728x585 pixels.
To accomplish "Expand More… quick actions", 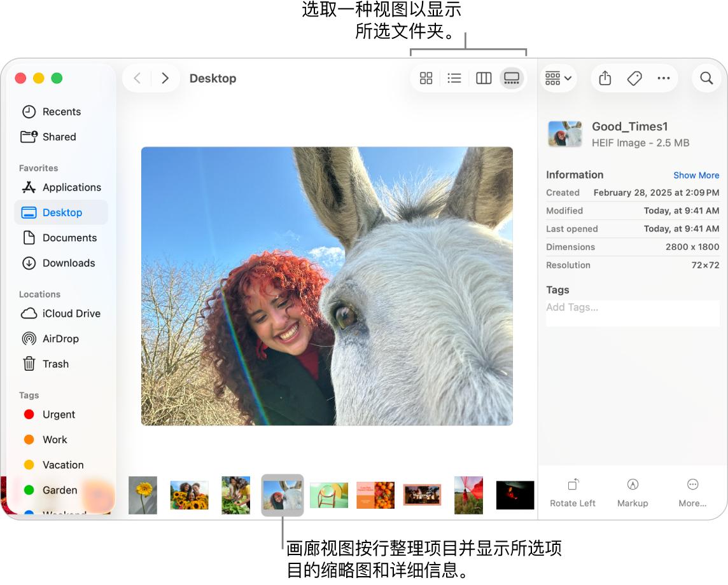I will (692, 493).
